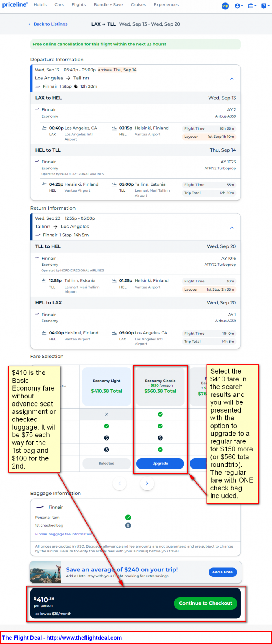Click landing icon beside 05:00p Tallinn
This screenshot has width=272, height=644.
(115, 184)
